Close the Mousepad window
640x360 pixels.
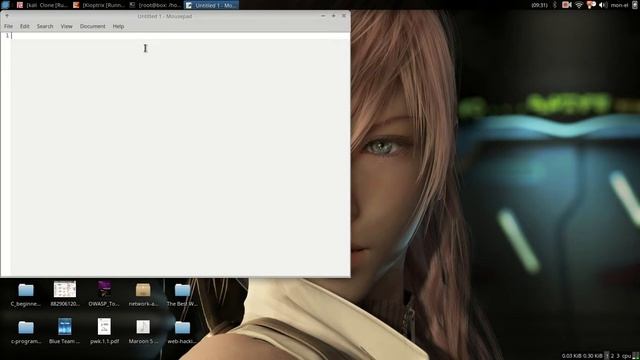coord(344,16)
